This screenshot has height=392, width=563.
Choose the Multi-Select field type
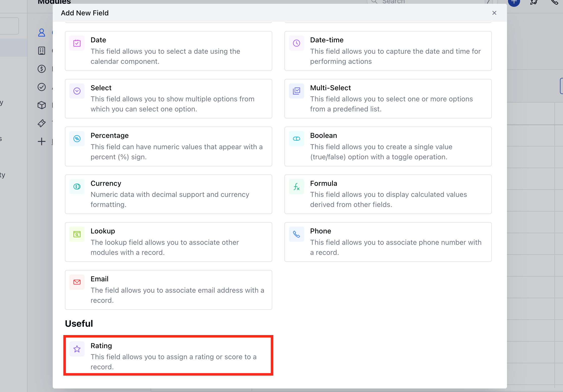388,99
